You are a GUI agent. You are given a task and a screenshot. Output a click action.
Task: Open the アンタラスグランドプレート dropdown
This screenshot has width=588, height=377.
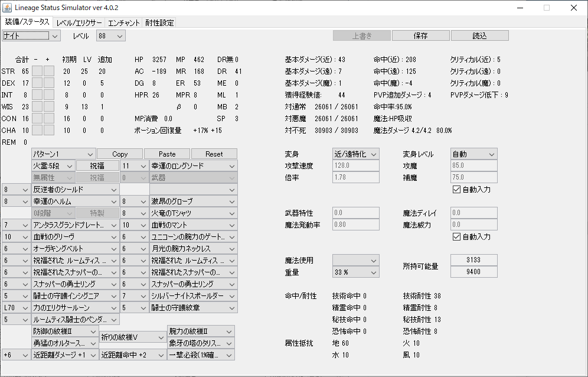click(x=76, y=225)
